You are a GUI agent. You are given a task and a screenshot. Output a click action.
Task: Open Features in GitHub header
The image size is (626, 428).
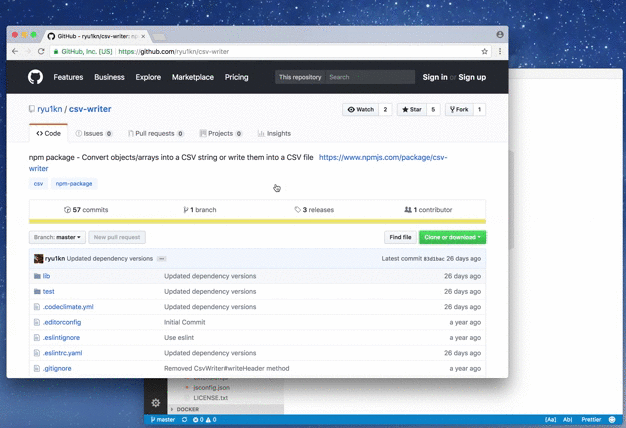[x=68, y=77]
